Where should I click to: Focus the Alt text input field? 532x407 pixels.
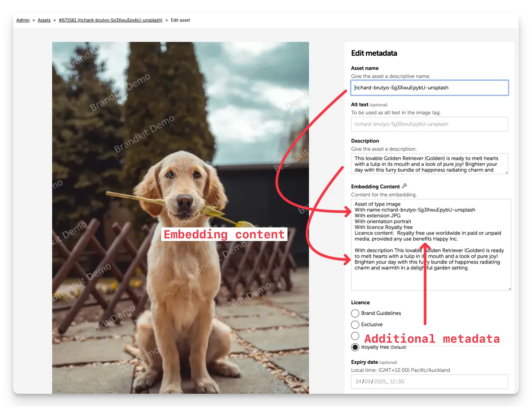tap(429, 124)
